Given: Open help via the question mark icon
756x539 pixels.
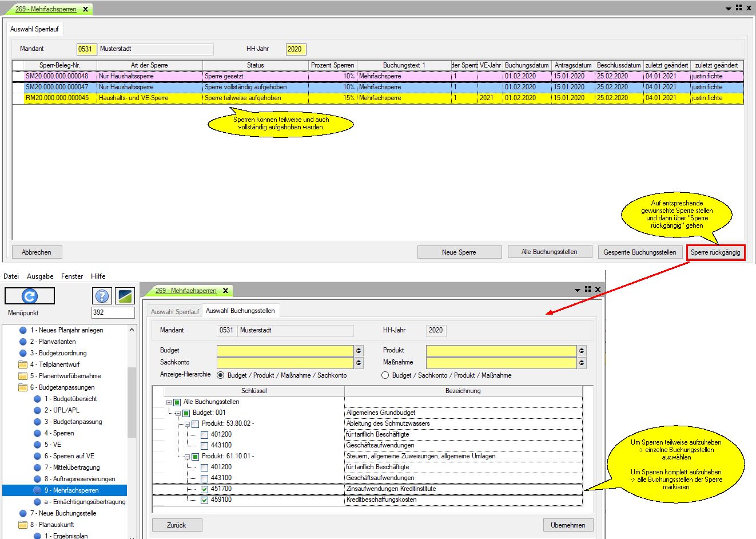Looking at the screenshot, I should tap(101, 296).
